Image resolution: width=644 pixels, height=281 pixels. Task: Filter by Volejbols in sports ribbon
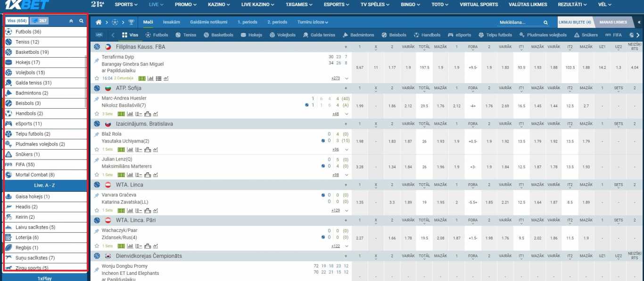click(282, 35)
